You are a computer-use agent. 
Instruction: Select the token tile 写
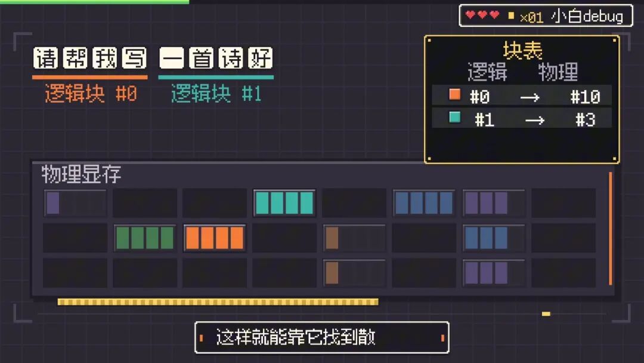(134, 58)
